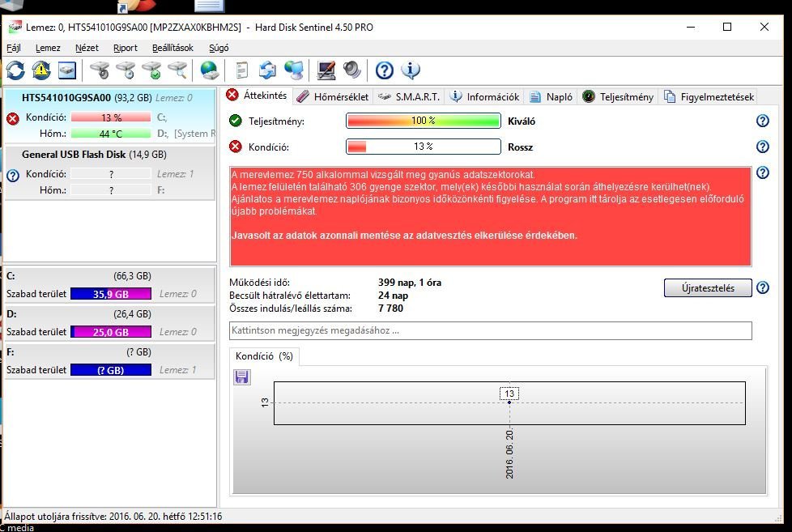This screenshot has width=792, height=532.
Task: Click the help icon beside the red warning box
Action: (763, 172)
